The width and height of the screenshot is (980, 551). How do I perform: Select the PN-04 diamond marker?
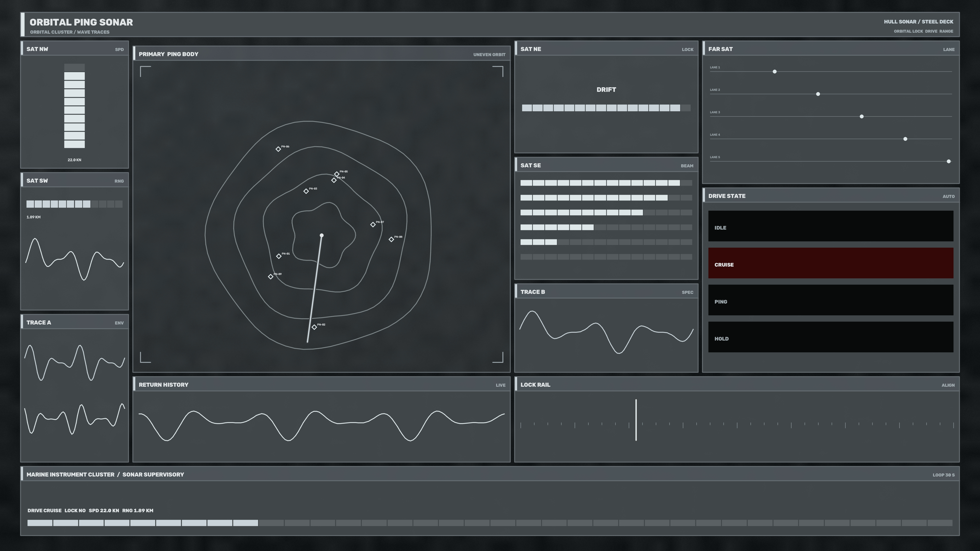tap(334, 180)
